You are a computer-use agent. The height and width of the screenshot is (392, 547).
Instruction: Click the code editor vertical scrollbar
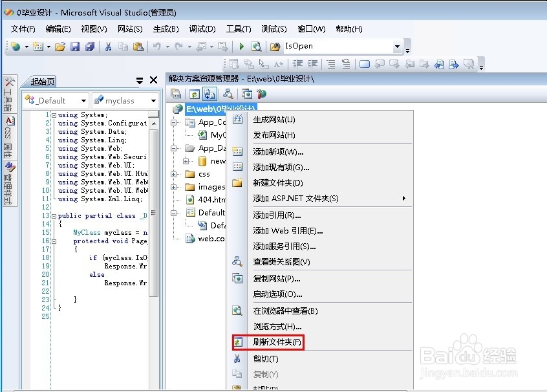pos(153,213)
